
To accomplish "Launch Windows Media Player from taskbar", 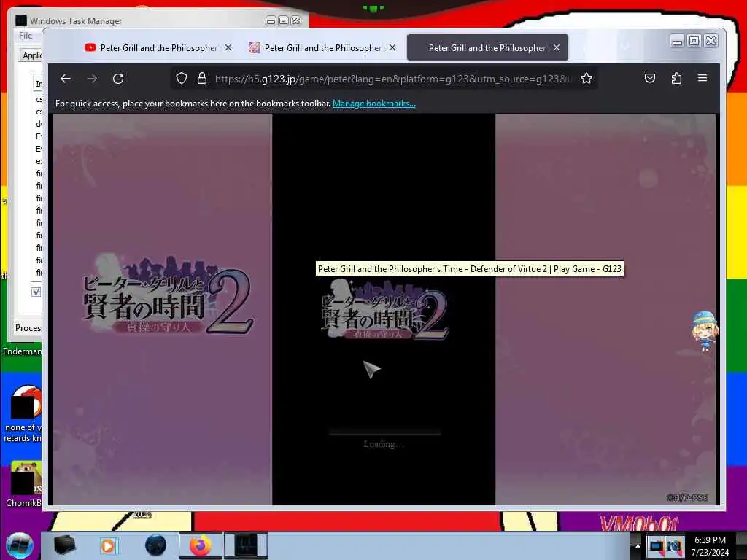I will coord(108,545).
